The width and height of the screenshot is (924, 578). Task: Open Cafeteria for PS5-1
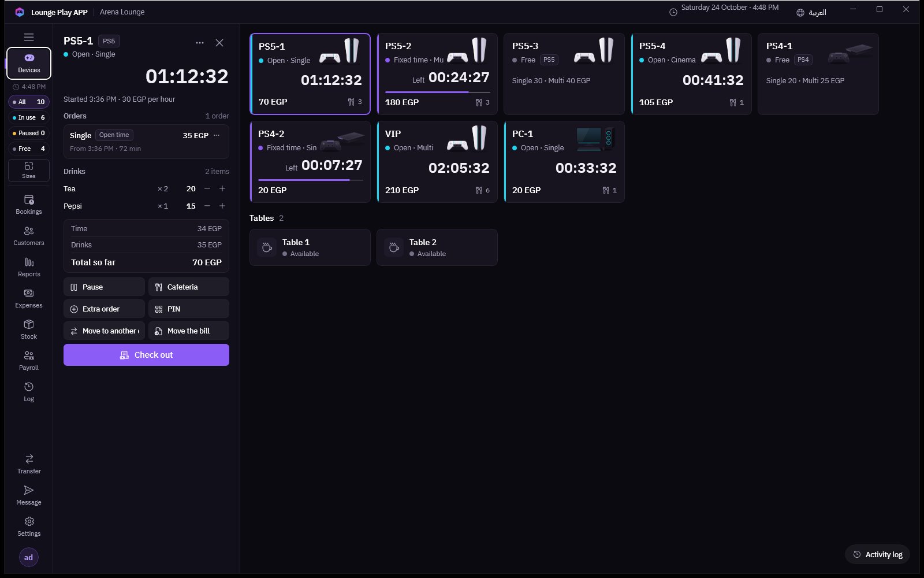[x=189, y=287]
